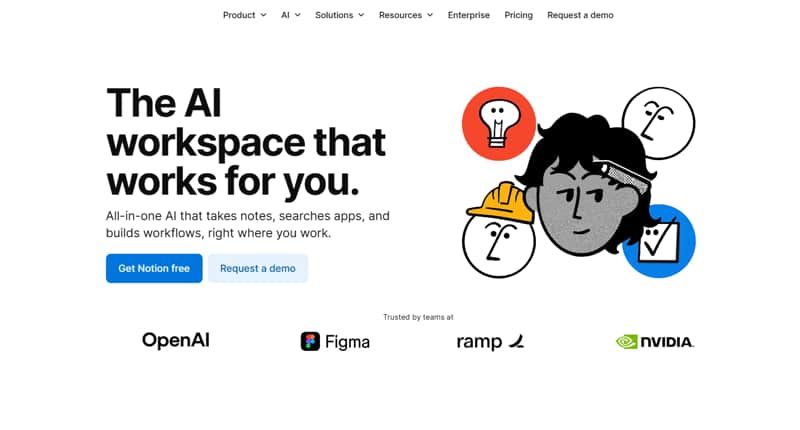Click the red lightbulb circle illustration
800x430 pixels.
click(x=498, y=123)
